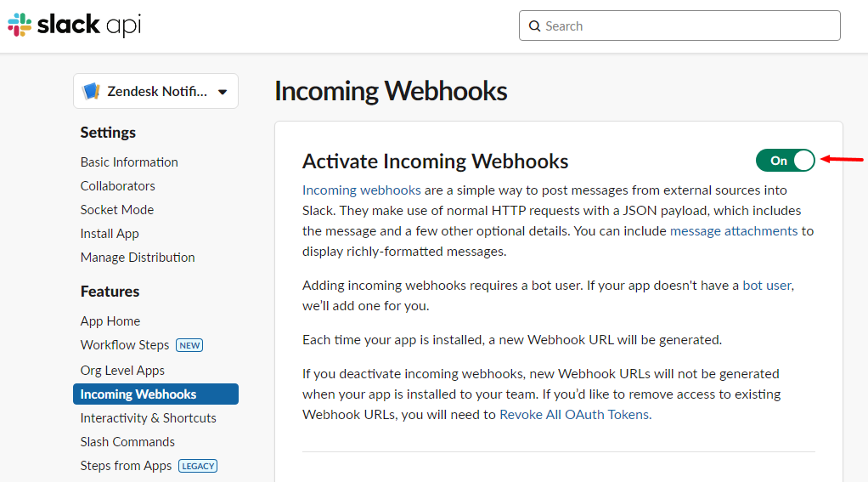Click the search magnifier icon
Image resolution: width=868 pixels, height=482 pixels.
point(534,26)
